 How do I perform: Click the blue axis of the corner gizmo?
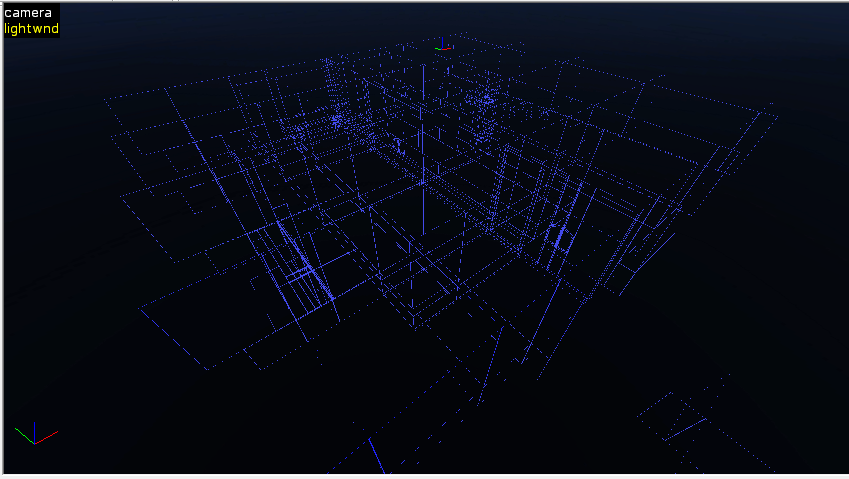(x=35, y=428)
